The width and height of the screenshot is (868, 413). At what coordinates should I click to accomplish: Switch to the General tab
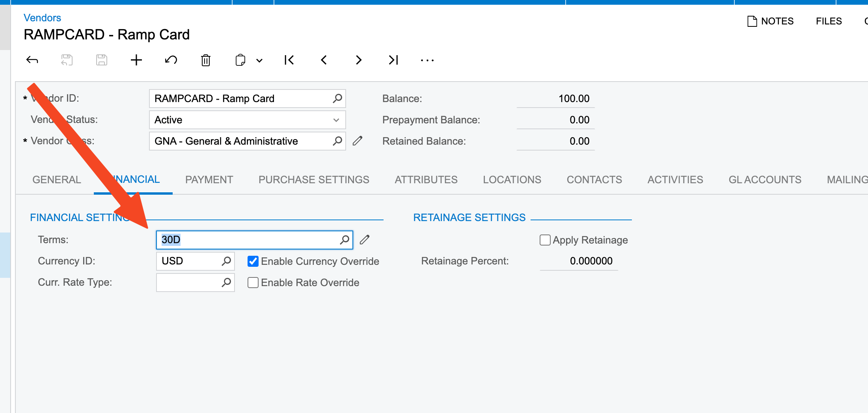[57, 180]
